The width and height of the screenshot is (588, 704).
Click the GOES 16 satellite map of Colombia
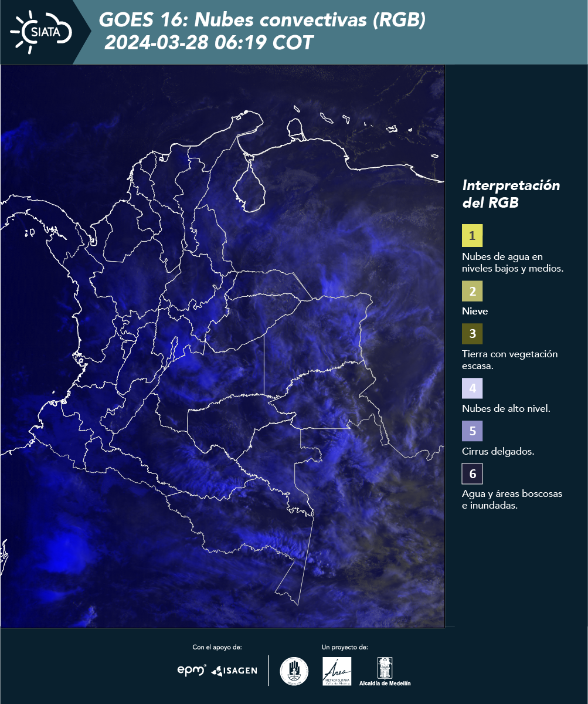click(222, 346)
